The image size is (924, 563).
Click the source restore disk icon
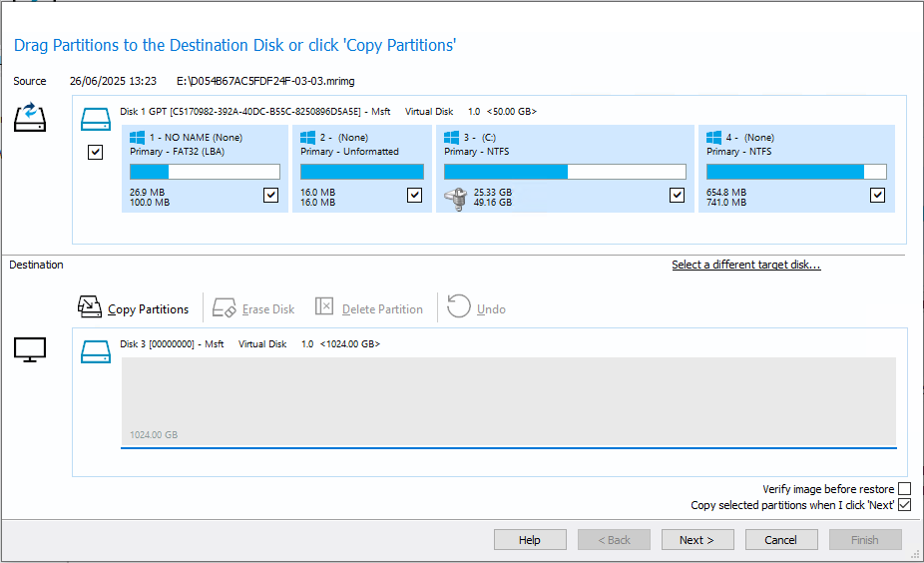(30, 117)
